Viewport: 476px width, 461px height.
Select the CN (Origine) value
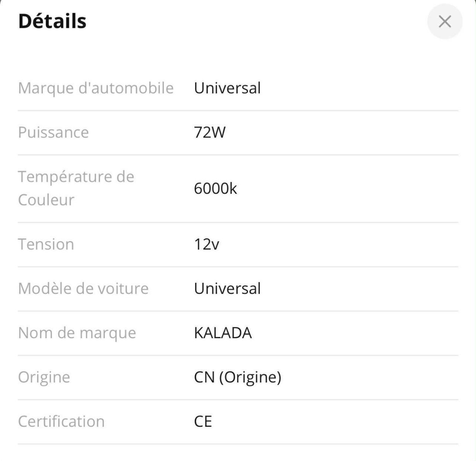coord(238,377)
